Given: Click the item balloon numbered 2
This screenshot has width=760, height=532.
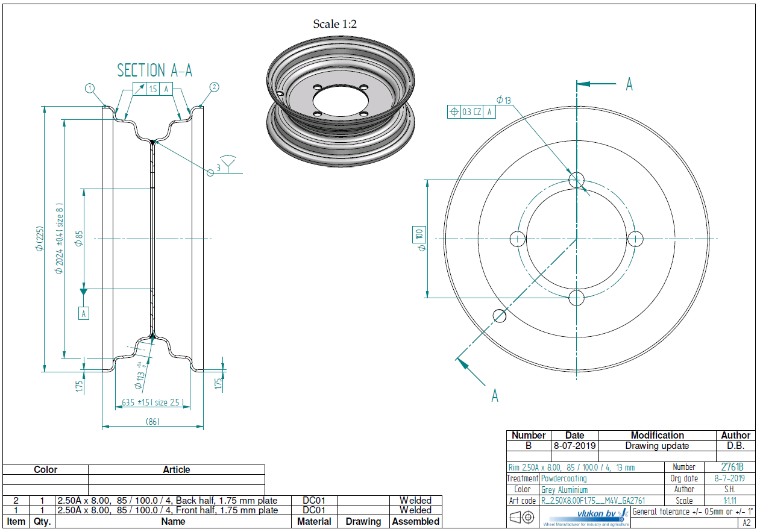Looking at the screenshot, I should click(213, 87).
